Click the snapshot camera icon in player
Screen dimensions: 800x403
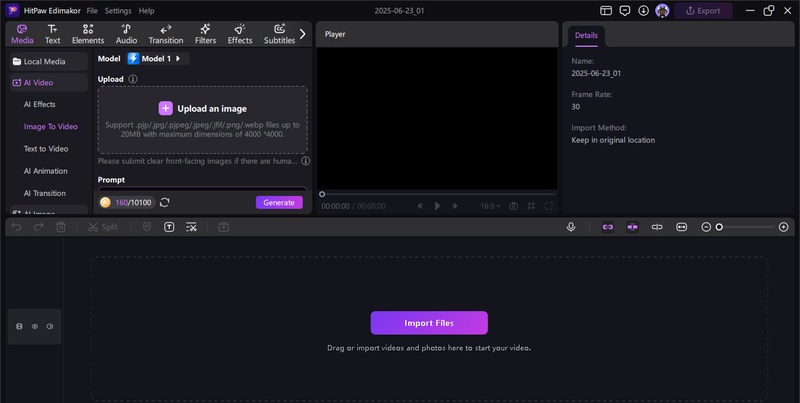(513, 206)
